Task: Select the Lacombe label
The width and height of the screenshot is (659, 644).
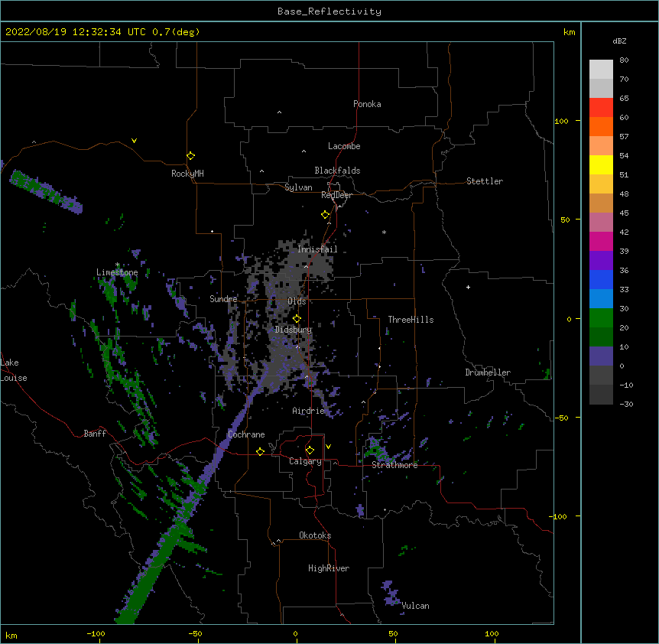Action: point(344,146)
